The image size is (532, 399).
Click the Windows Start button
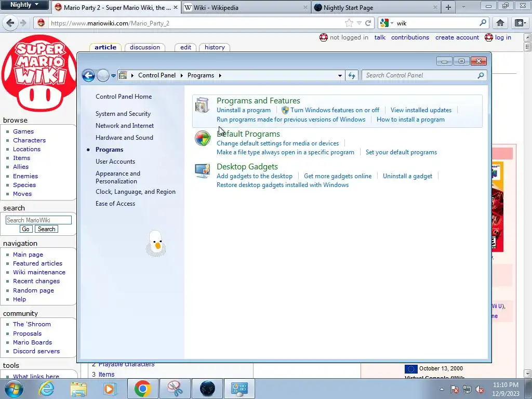[x=14, y=389]
